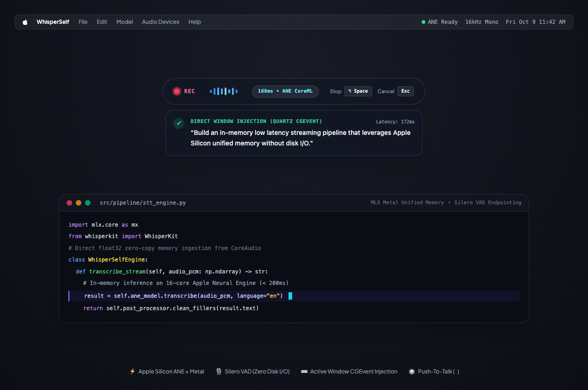588x390 pixels.
Task: Click the 168ms ANE CoreML latency badge
Action: [285, 91]
